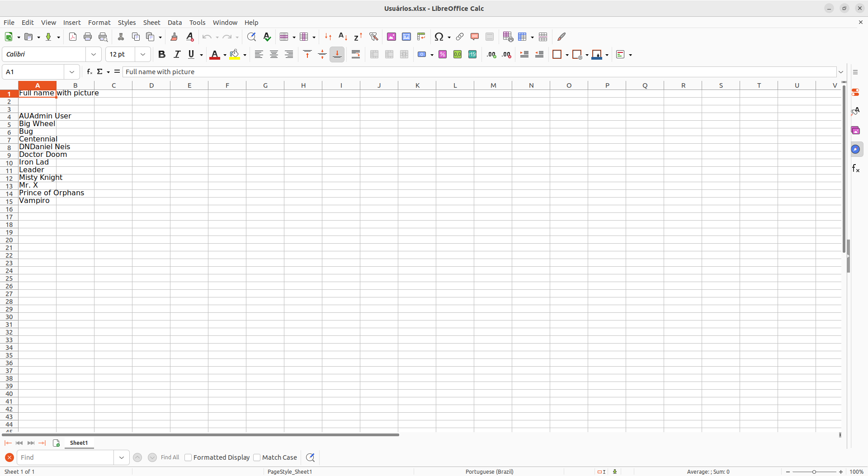Toggle Bold formatting
Image resolution: width=868 pixels, height=476 pixels.
[162, 55]
